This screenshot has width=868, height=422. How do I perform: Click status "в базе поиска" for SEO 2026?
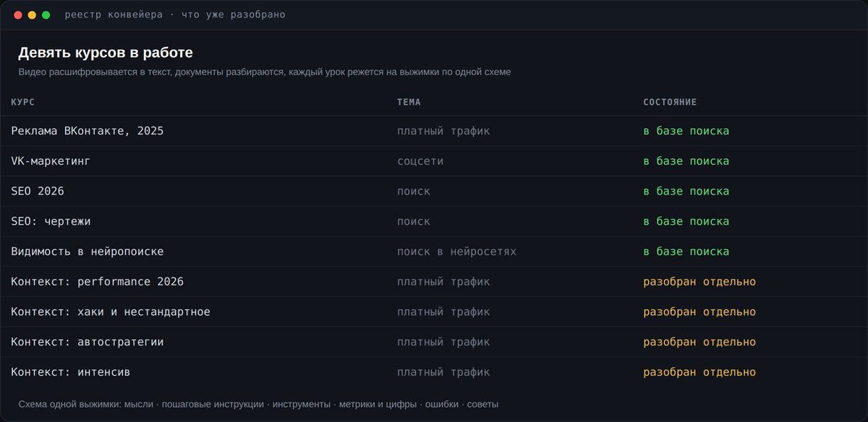686,191
